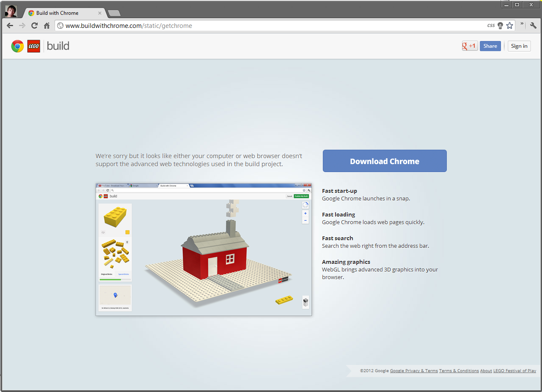542x392 pixels.
Task: Click the '©2012 Google' footer text
Action: tap(374, 371)
